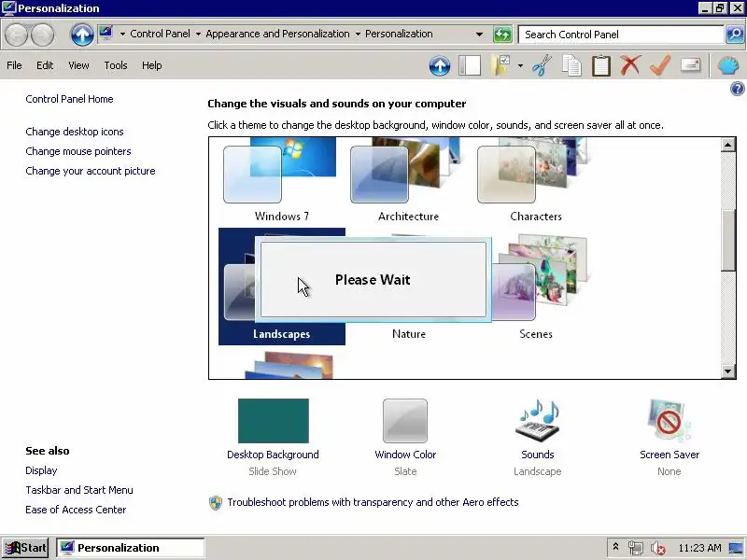Screen dimensions: 747x560
Task: Click the computer icon in the address bar
Action: tap(106, 33)
